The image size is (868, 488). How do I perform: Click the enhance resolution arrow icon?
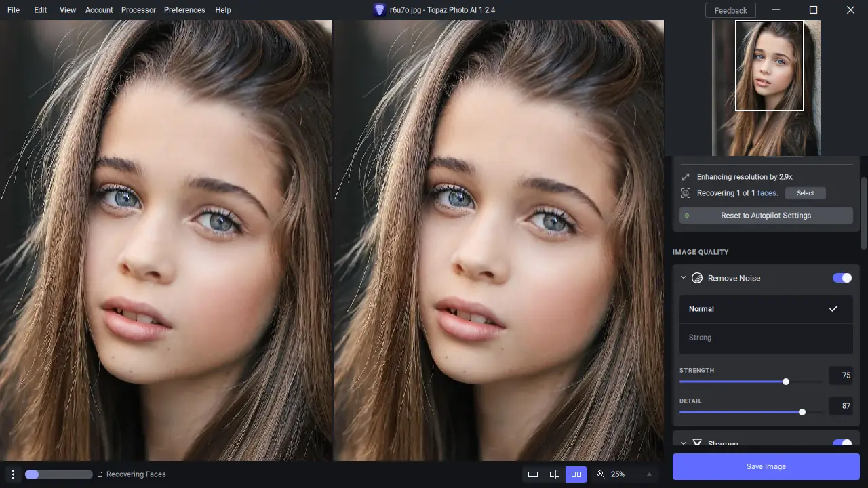coord(686,177)
